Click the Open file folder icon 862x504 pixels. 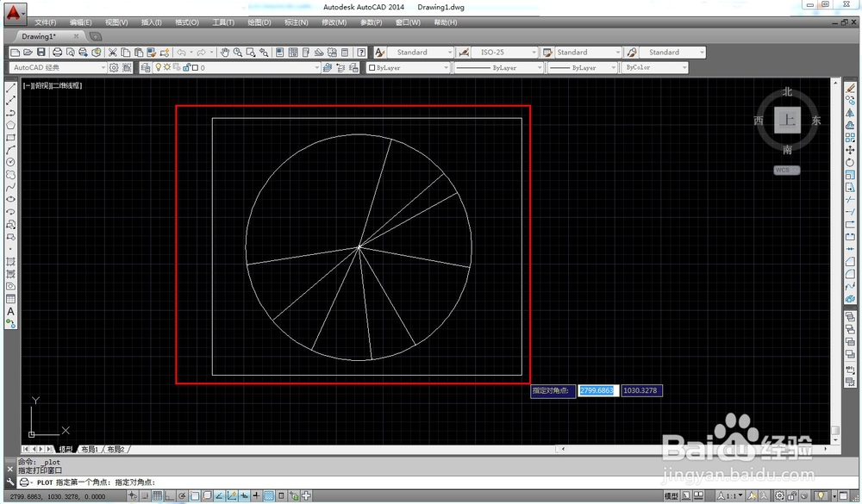point(28,53)
